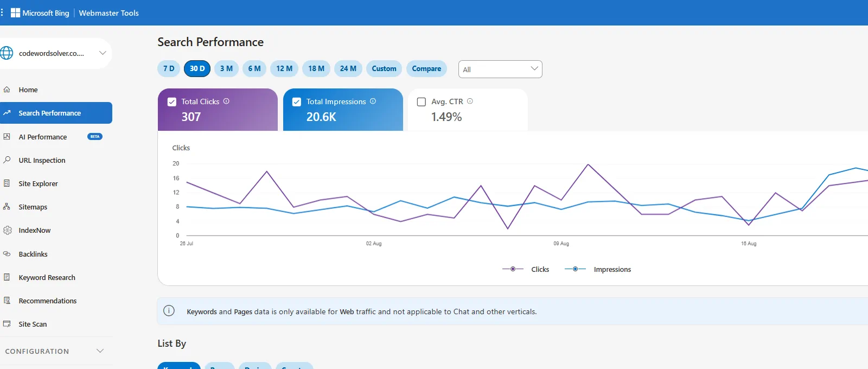
Task: Uncheck the Total Impressions checkbox
Action: click(297, 101)
